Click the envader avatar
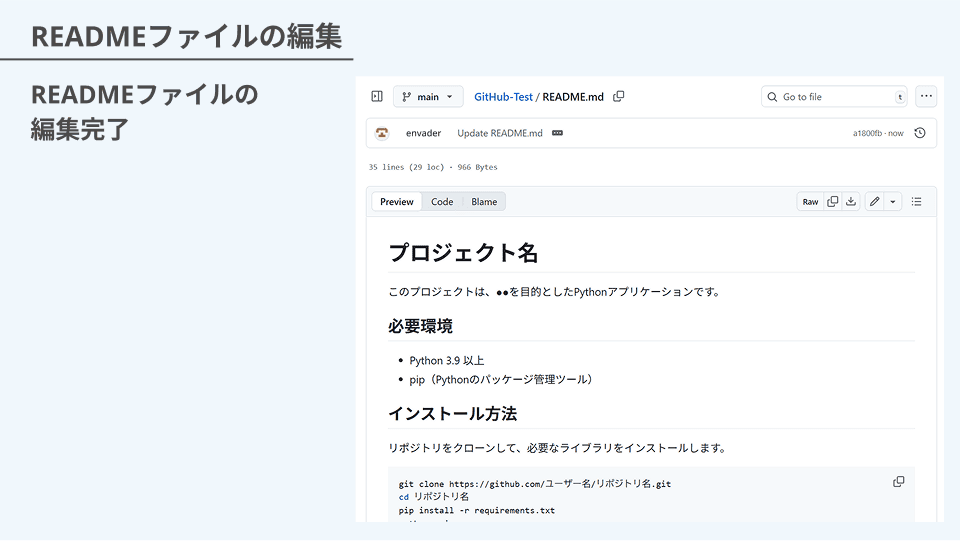960x541 pixels. (x=382, y=133)
